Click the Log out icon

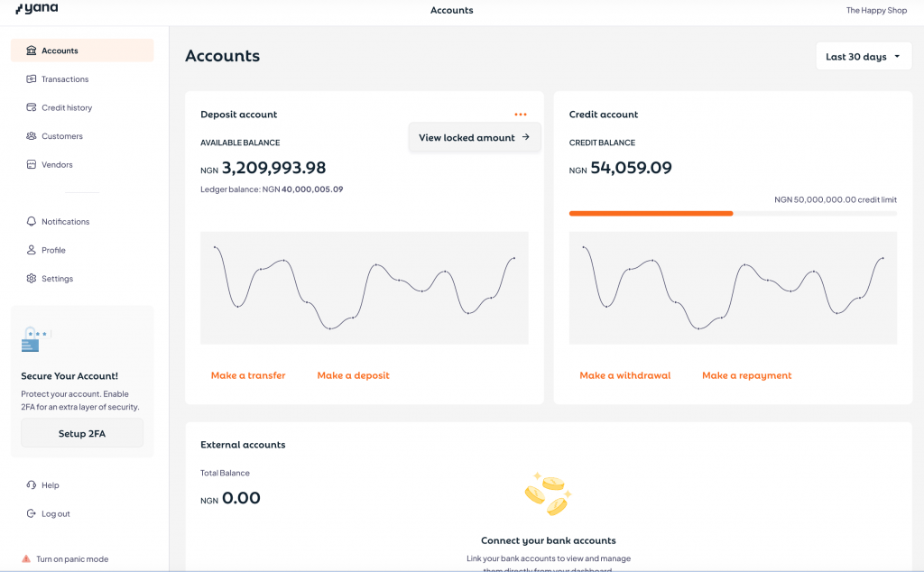point(32,514)
